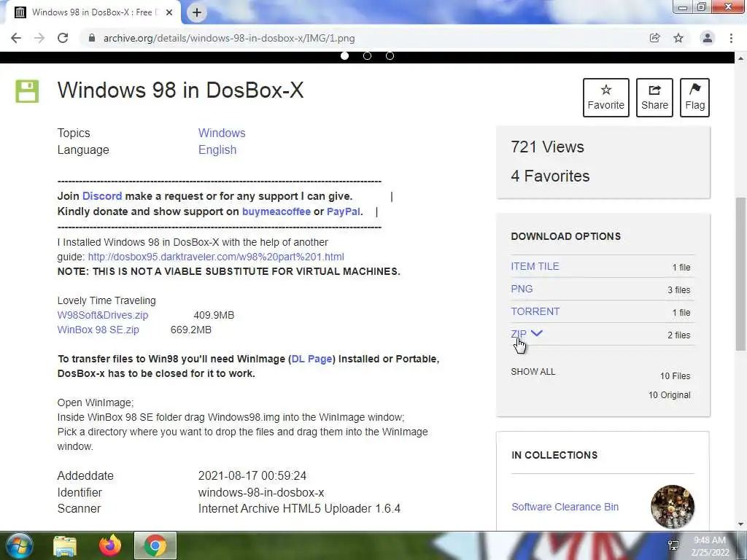Download W98Soft&Drives.zip
The height and width of the screenshot is (560, 747).
102,315
